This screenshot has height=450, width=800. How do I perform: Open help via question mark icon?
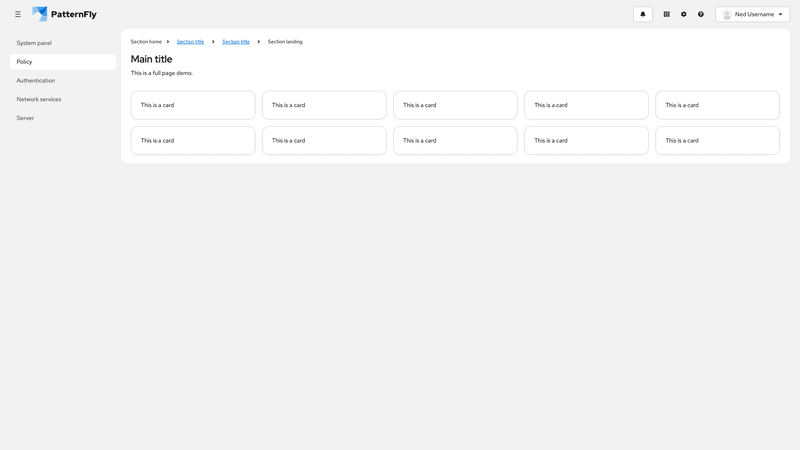(x=701, y=14)
